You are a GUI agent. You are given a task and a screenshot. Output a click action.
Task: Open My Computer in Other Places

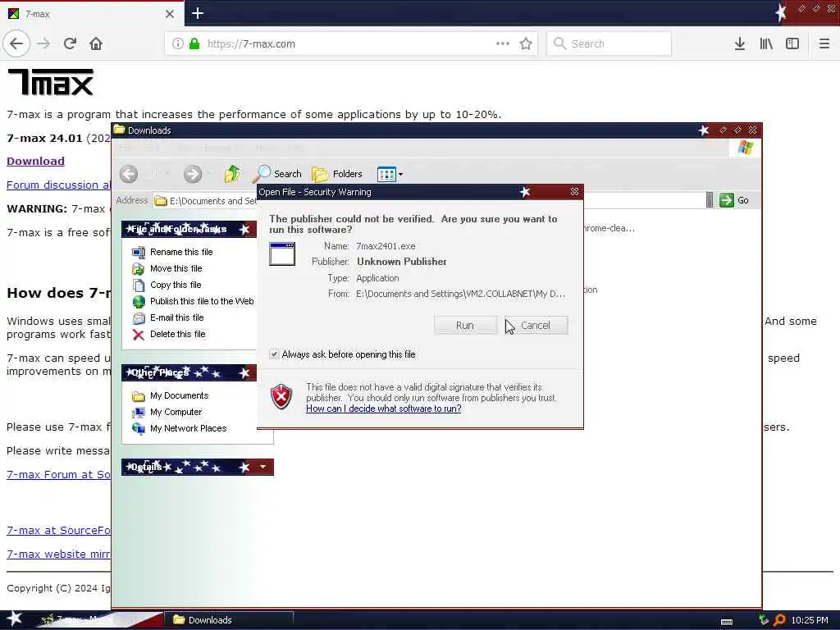click(176, 412)
